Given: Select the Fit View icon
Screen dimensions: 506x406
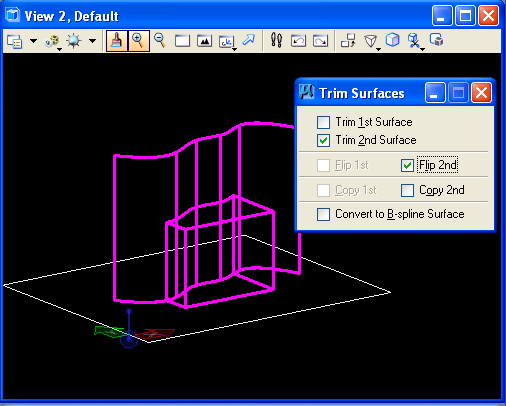Looking at the screenshot, I should click(204, 41).
